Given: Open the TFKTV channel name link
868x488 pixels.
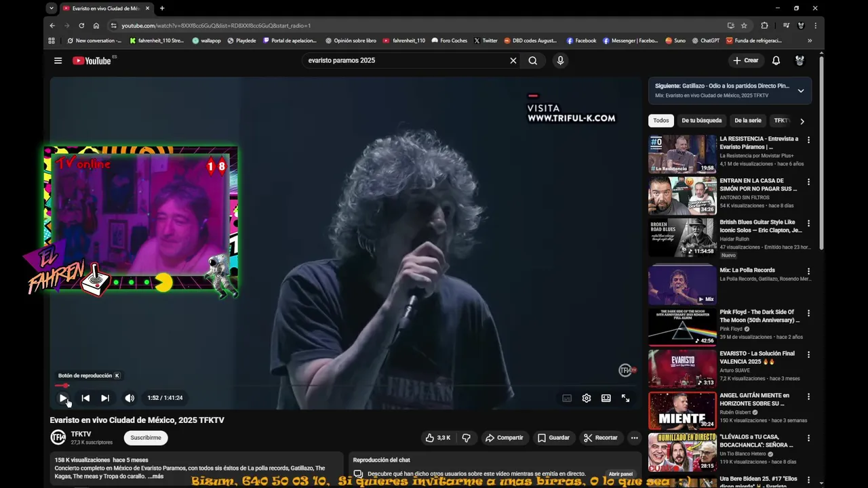Looking at the screenshot, I should pos(81,434).
